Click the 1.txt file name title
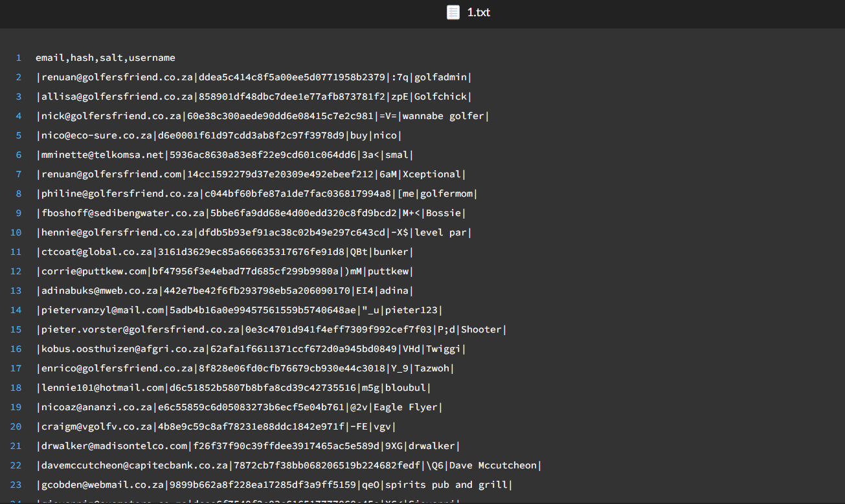Image resolution: width=845 pixels, height=504 pixels. [479, 12]
